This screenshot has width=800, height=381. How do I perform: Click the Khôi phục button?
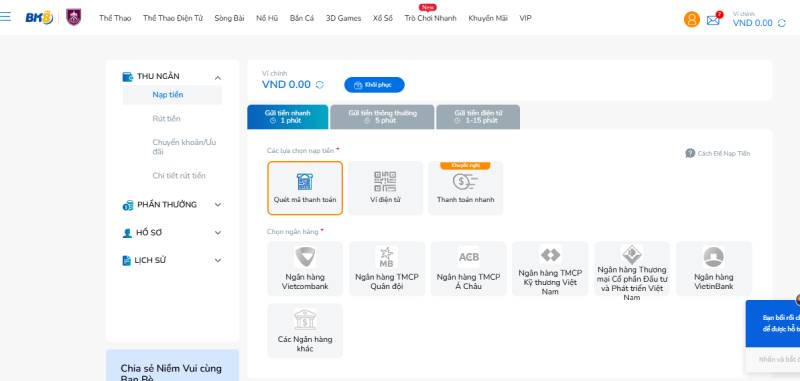374,85
